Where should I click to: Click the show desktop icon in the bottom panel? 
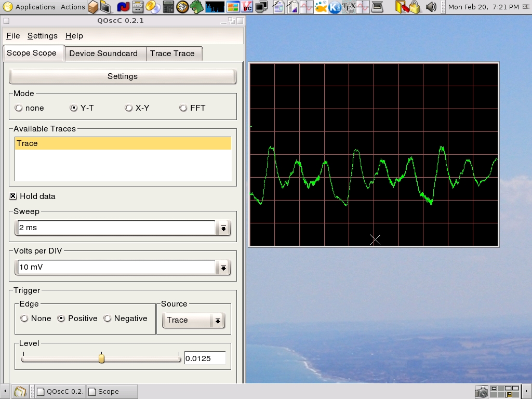pos(20,391)
